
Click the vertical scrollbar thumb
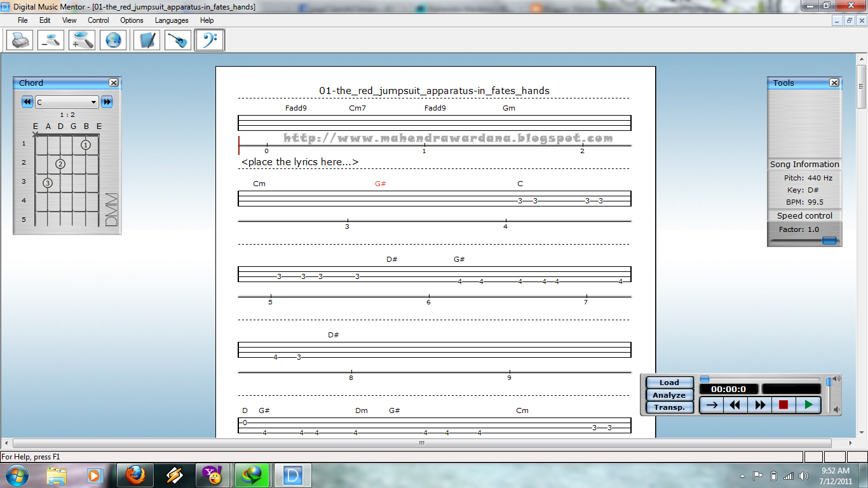pos(862,86)
